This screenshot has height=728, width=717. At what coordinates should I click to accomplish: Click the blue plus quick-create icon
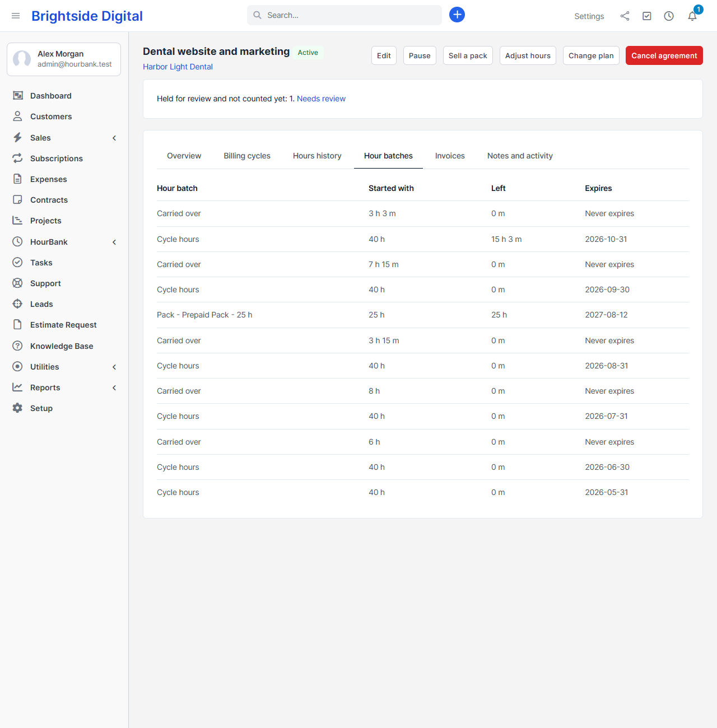pyautogui.click(x=457, y=15)
